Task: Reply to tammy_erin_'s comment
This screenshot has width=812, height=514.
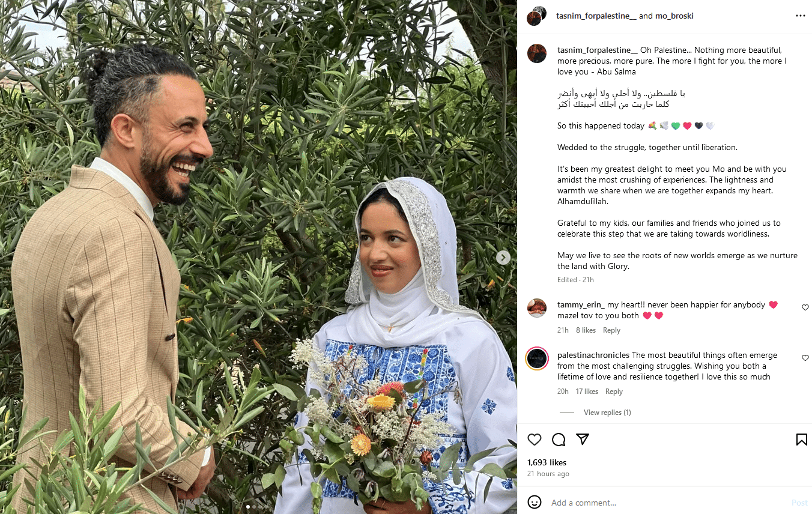Action: [x=611, y=330]
